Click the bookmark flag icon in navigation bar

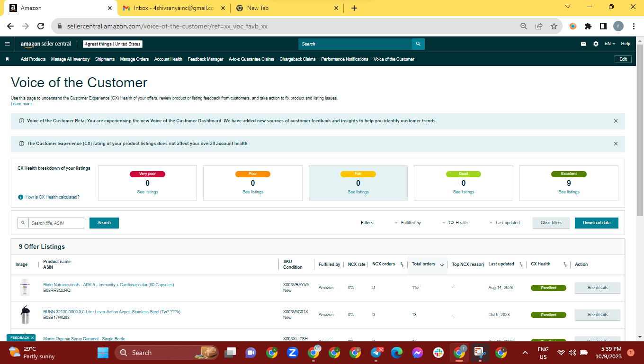[x=7, y=59]
